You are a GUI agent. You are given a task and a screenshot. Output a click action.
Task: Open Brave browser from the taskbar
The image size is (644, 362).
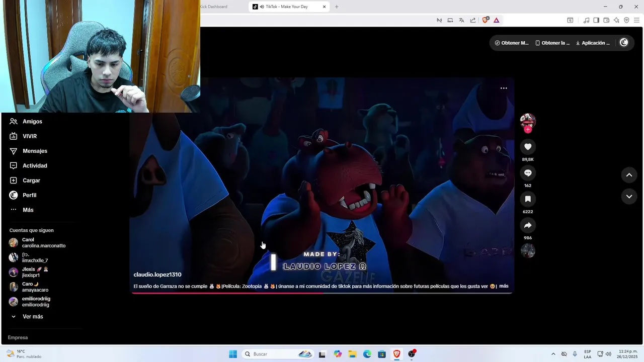coord(397,354)
